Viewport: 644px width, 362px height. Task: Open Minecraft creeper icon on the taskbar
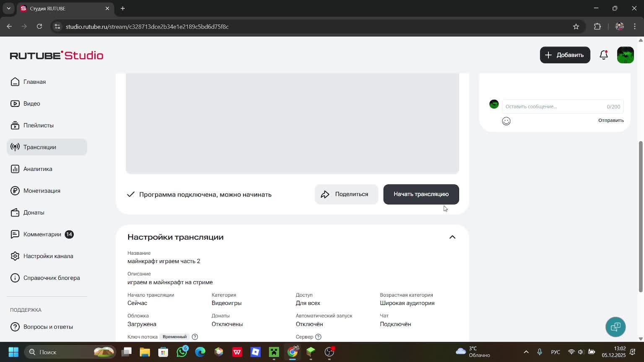[274, 352]
